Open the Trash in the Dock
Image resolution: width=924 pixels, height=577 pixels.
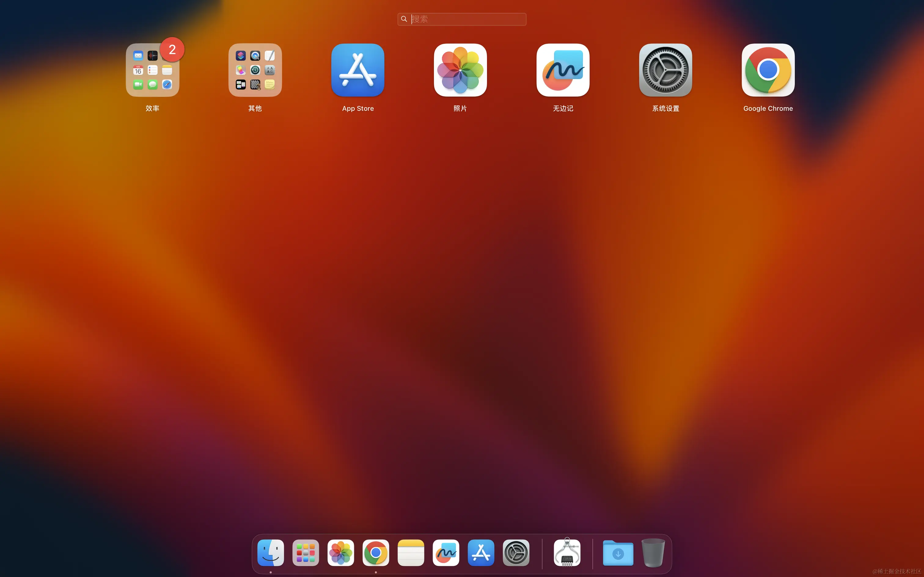pyautogui.click(x=653, y=553)
